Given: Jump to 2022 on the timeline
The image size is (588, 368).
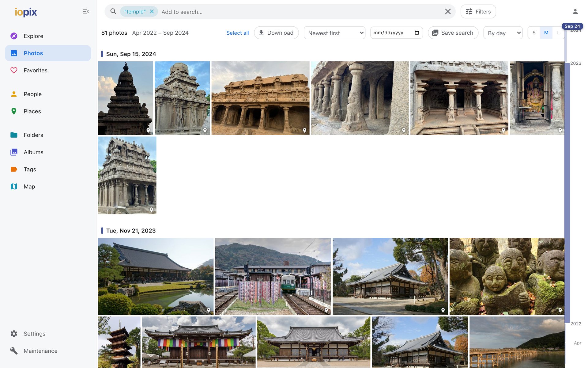Looking at the screenshot, I should 576,324.
